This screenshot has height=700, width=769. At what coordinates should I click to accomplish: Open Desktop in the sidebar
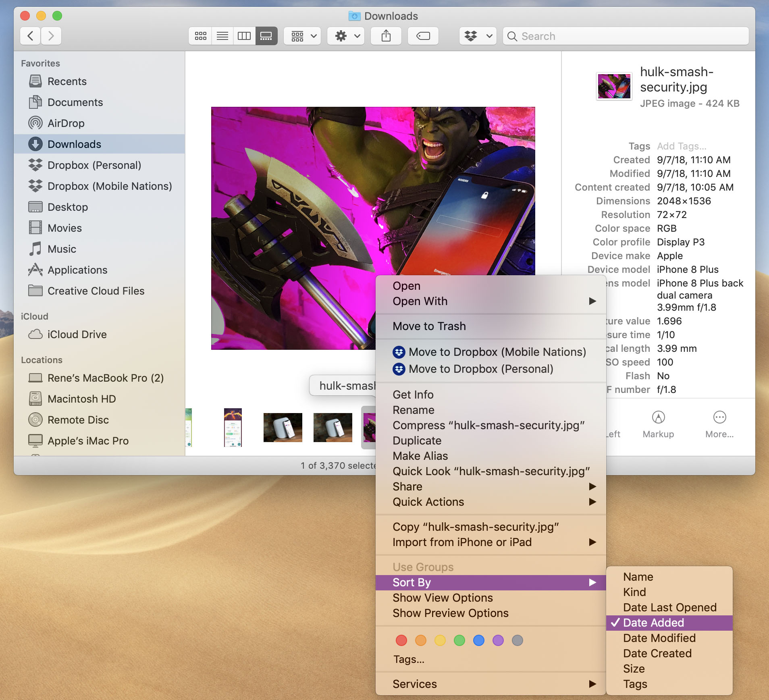99,207
